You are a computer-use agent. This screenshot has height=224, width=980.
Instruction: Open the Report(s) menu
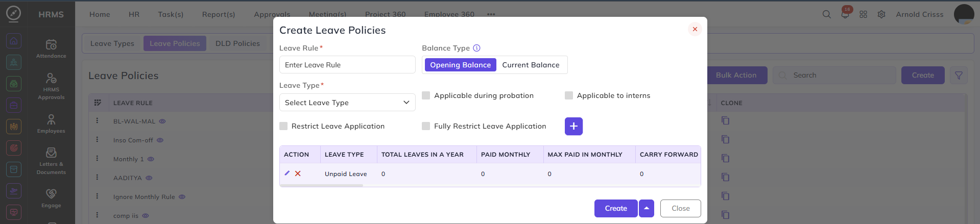coord(219,14)
